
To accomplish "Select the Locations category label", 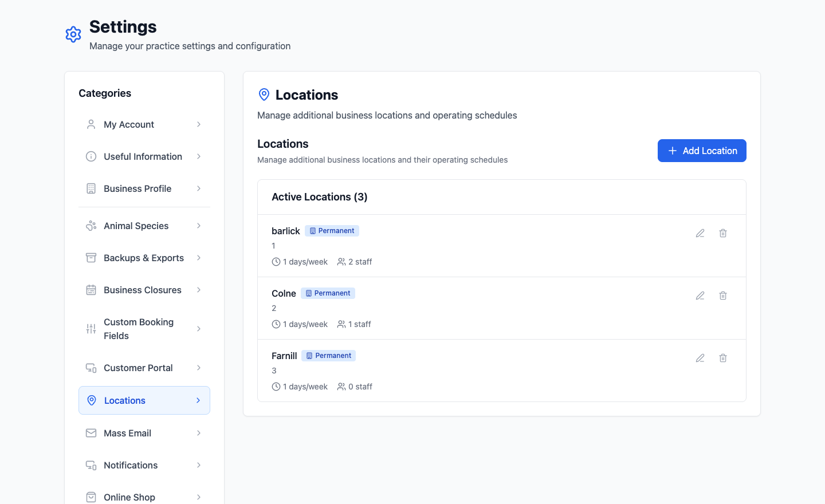I will click(125, 400).
